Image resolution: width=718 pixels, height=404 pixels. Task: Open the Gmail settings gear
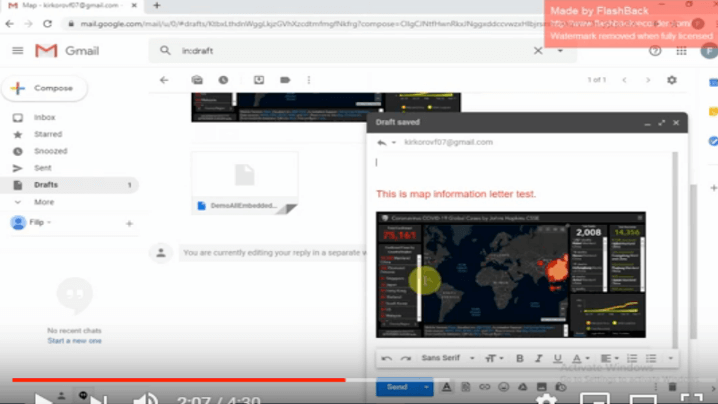pos(672,80)
